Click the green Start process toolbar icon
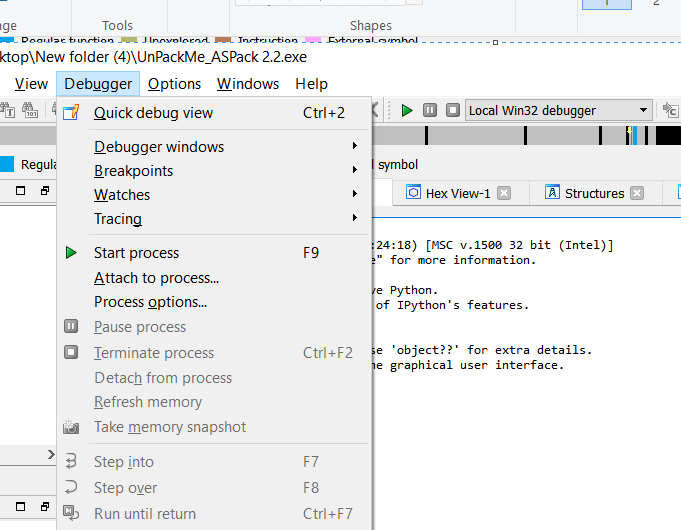This screenshot has height=530, width=681. coord(407,111)
